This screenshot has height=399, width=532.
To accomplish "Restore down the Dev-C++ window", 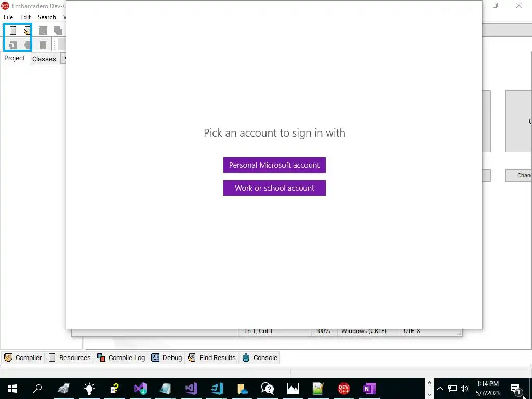I will point(495,5).
